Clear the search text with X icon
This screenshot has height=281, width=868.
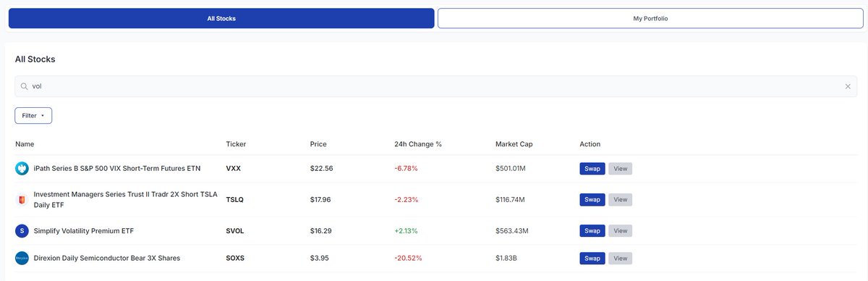point(848,86)
